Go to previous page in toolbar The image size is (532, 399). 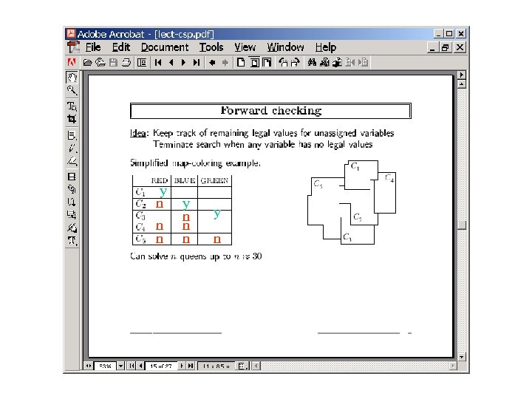click(x=171, y=62)
